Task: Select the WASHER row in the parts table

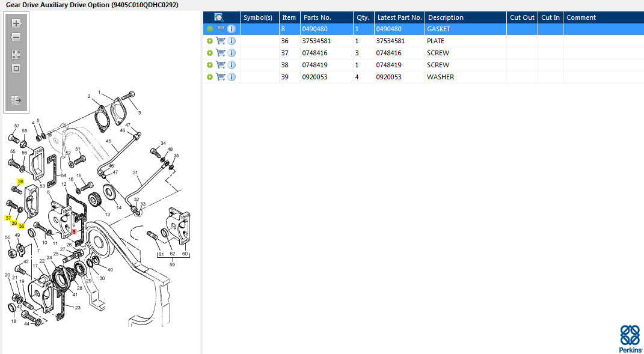Action: point(440,77)
